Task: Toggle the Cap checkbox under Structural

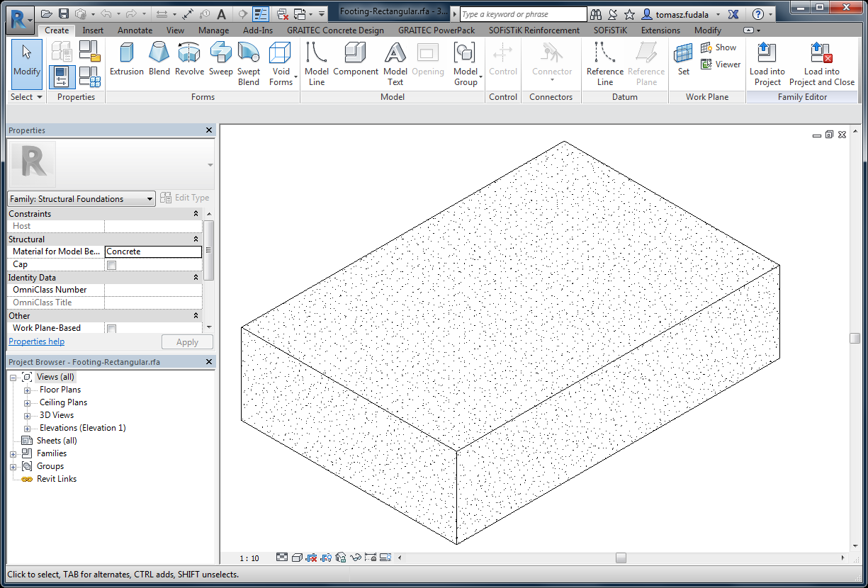Action: [111, 264]
